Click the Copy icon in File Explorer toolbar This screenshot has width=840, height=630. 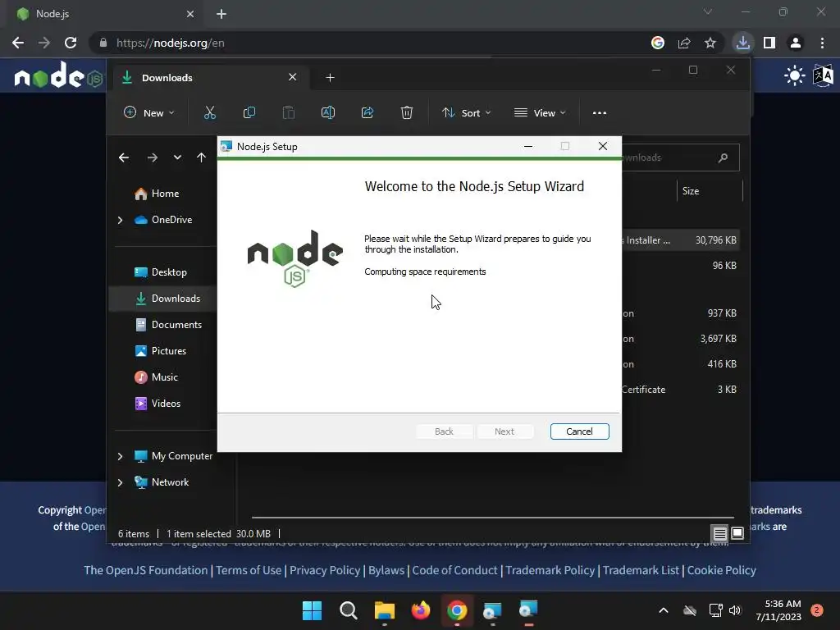coord(249,112)
